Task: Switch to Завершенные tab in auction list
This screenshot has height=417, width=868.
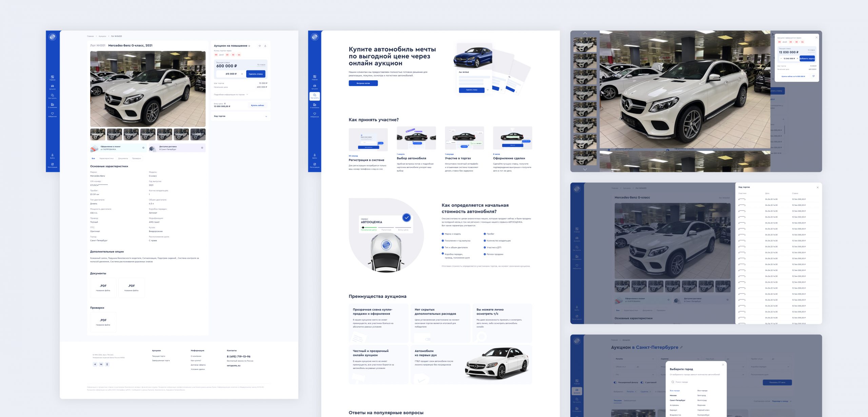Action: 630,401
